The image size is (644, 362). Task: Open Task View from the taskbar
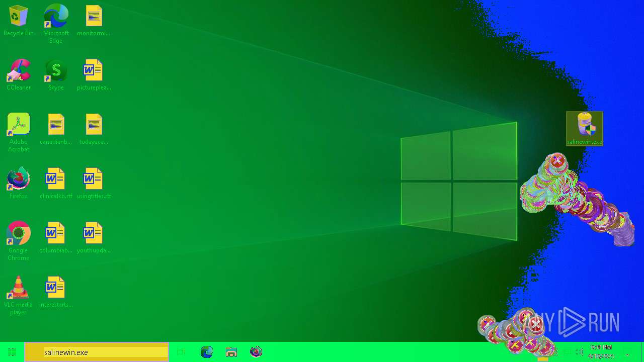181,352
